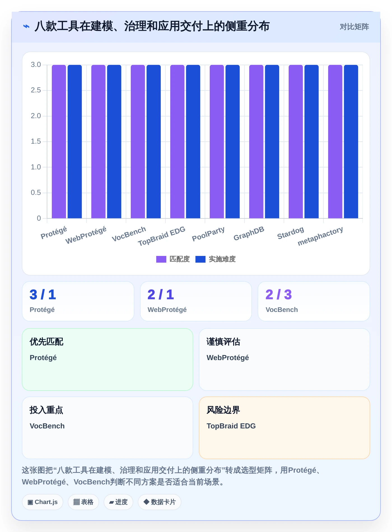Open the 3 / 1 Protégé stat card

coord(78,301)
